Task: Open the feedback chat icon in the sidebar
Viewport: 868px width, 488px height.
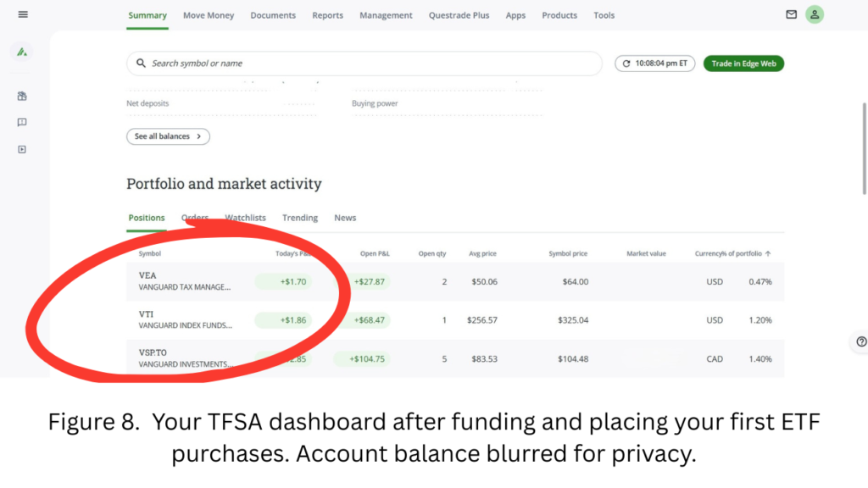Action: coord(22,122)
